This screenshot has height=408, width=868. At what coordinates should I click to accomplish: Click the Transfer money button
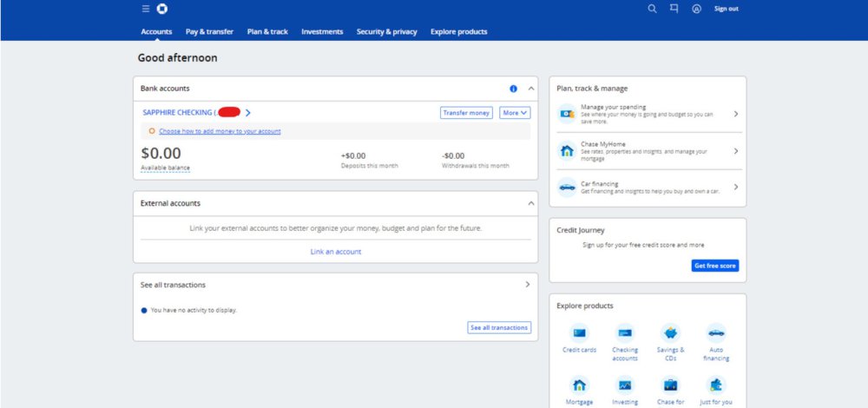(467, 113)
